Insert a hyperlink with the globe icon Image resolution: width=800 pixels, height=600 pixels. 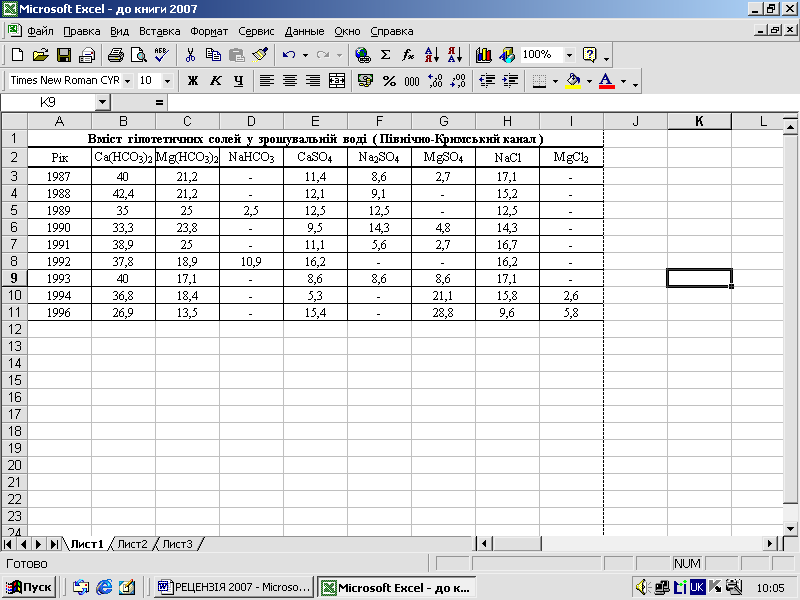click(362, 55)
